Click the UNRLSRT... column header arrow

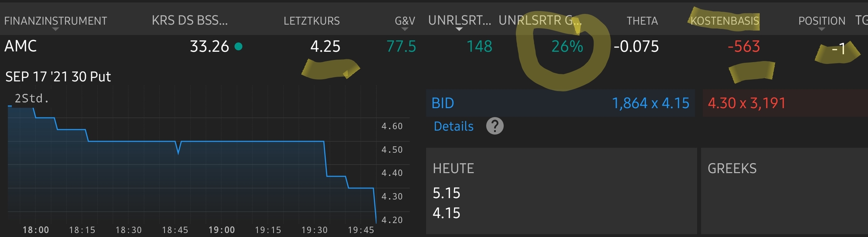[459, 29]
